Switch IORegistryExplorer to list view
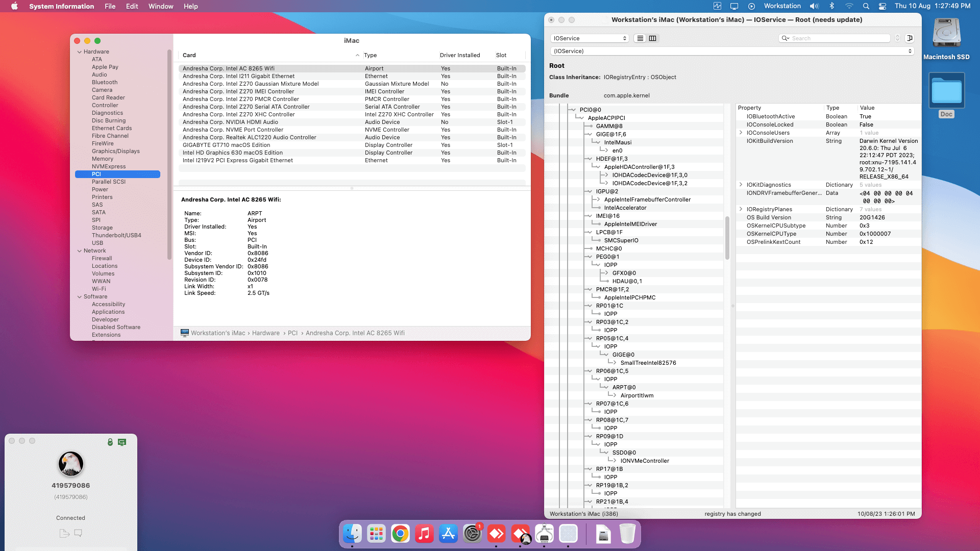 (x=640, y=38)
